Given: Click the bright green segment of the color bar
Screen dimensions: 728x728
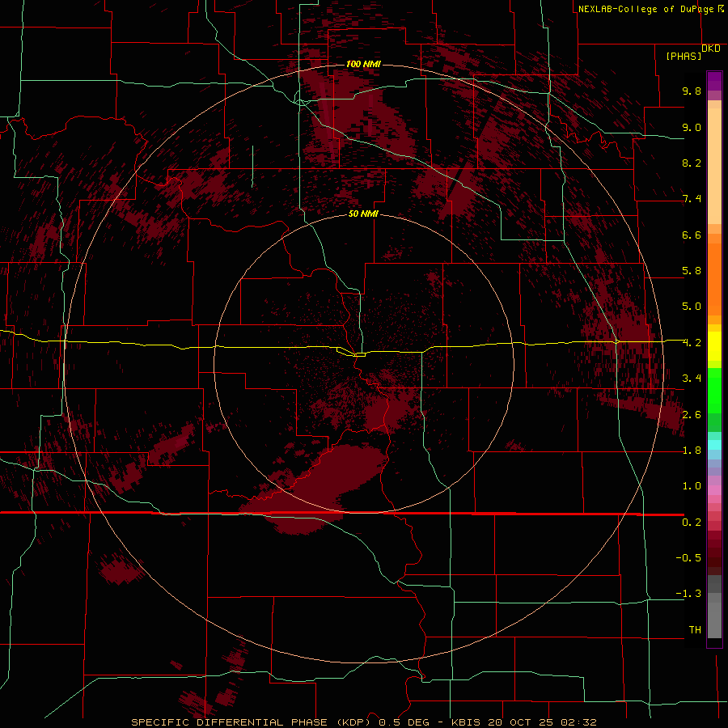Looking at the screenshot, I should point(714,390).
